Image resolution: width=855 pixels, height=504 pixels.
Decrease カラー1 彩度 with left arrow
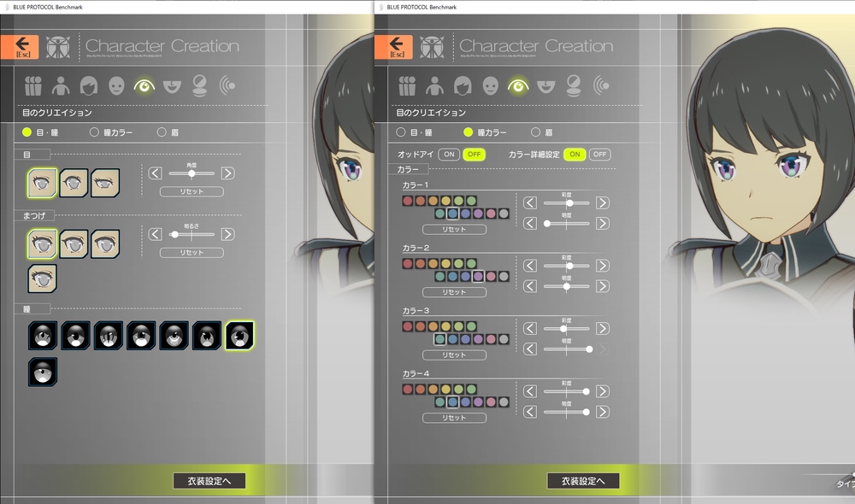530,202
